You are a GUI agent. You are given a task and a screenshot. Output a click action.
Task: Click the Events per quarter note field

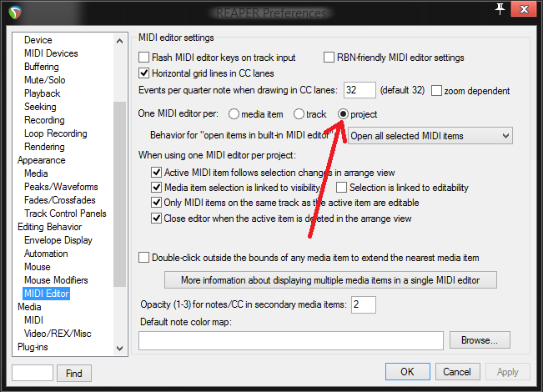[x=359, y=90]
